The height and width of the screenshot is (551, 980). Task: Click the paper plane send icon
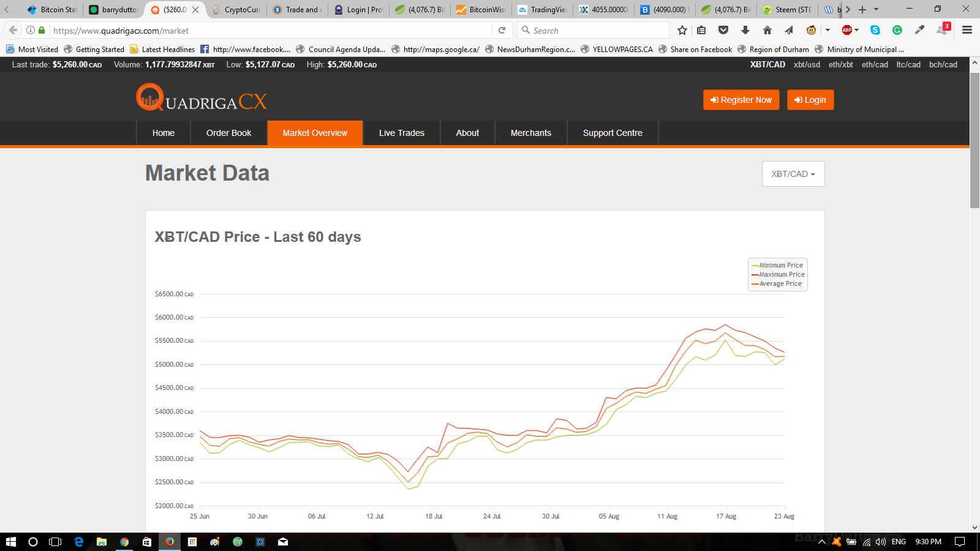coord(789,30)
